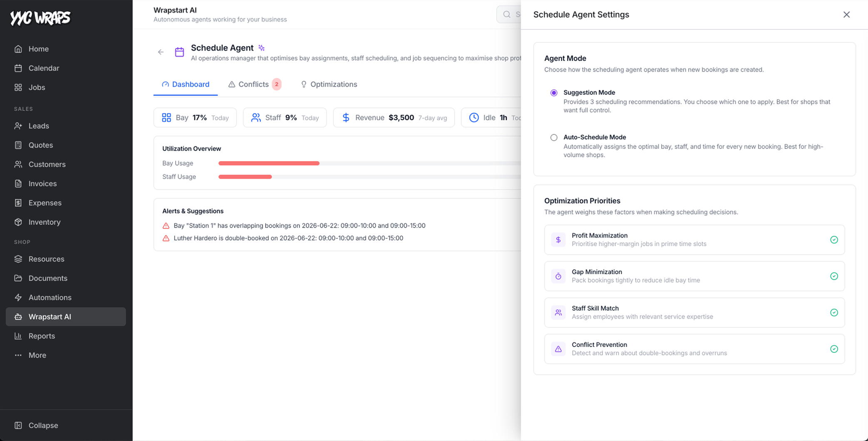
Task: Toggle Conflict Prevention check
Action: (x=834, y=349)
